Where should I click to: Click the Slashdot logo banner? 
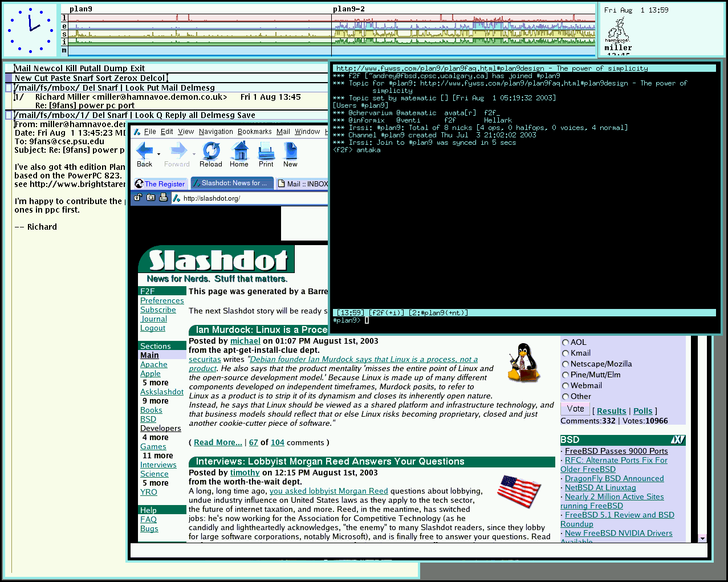217,260
